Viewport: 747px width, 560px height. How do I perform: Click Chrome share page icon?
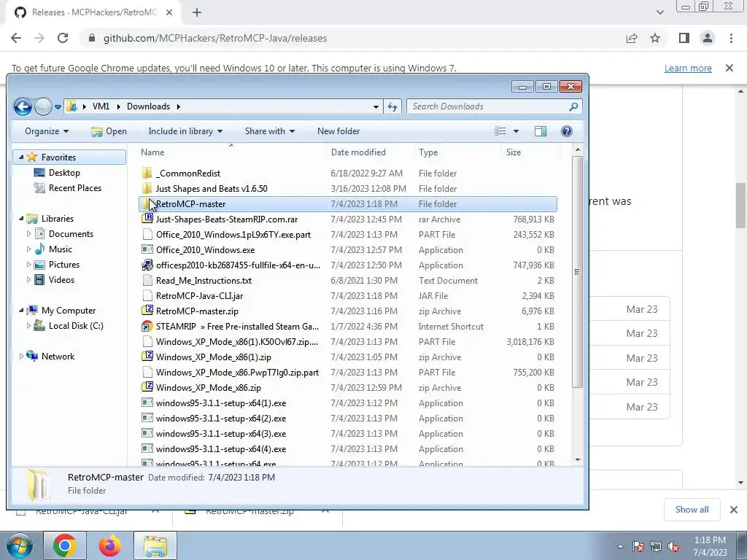click(x=632, y=38)
